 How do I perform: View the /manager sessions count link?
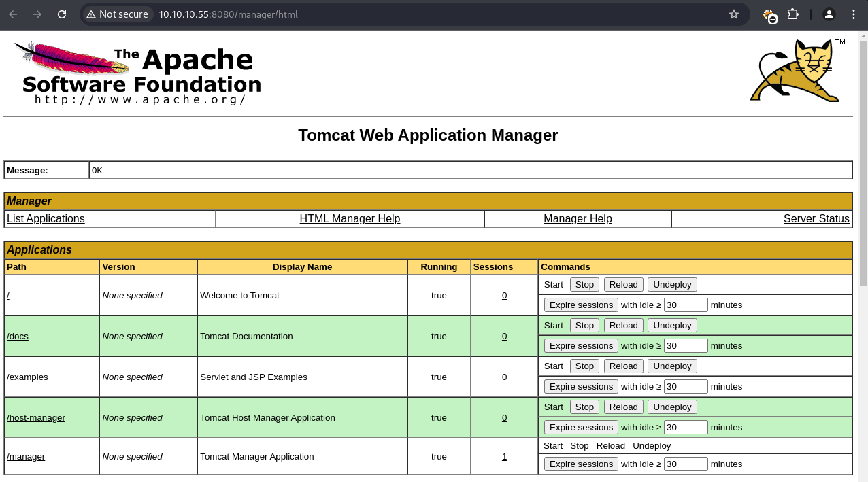pos(504,457)
